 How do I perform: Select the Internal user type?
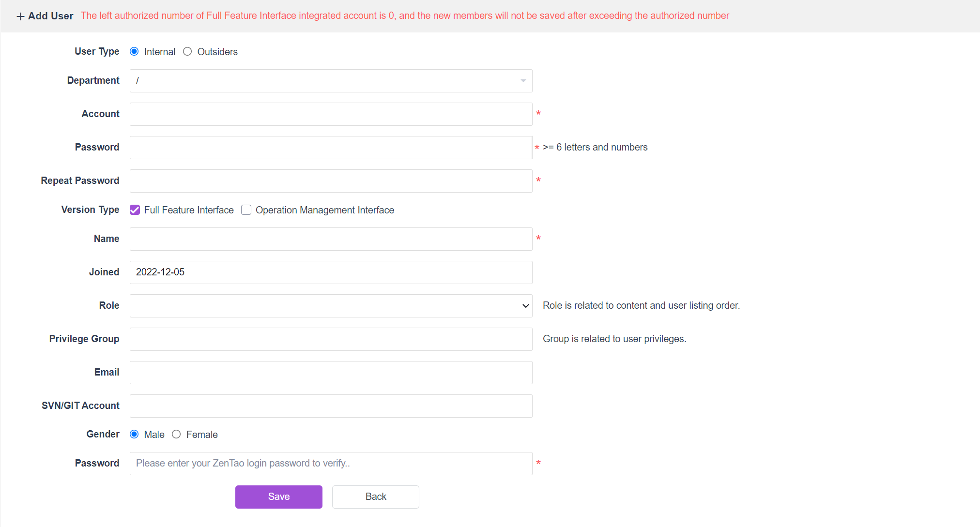click(x=135, y=52)
